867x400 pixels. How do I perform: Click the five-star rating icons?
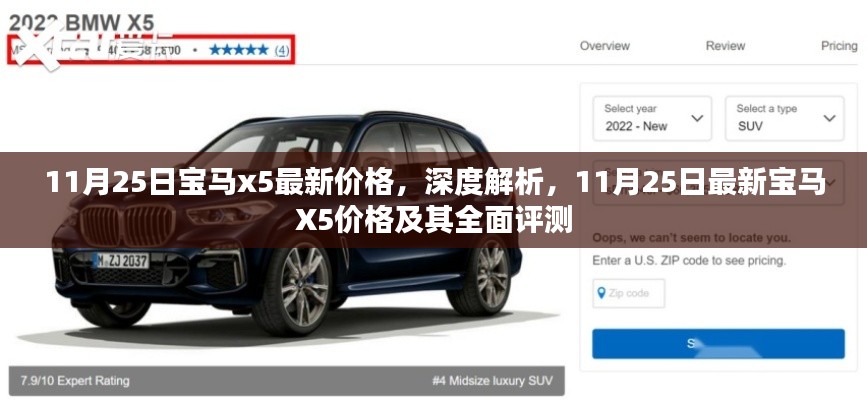click(x=239, y=50)
